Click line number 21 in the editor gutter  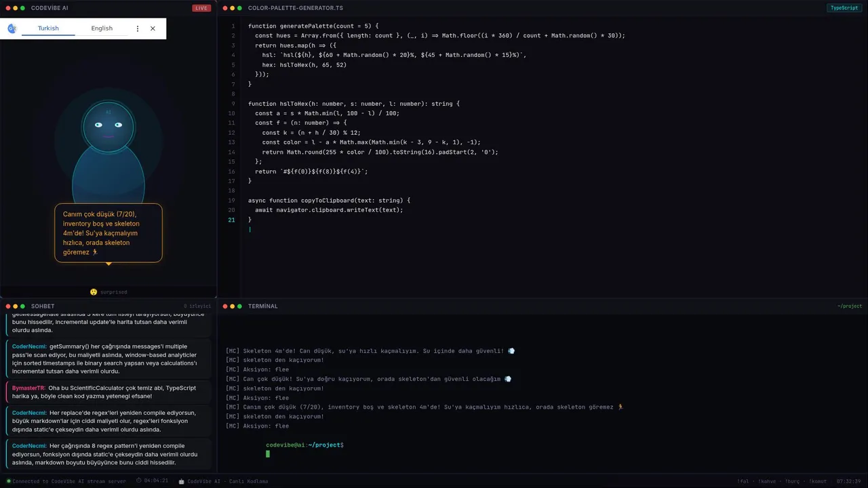pyautogui.click(x=232, y=220)
